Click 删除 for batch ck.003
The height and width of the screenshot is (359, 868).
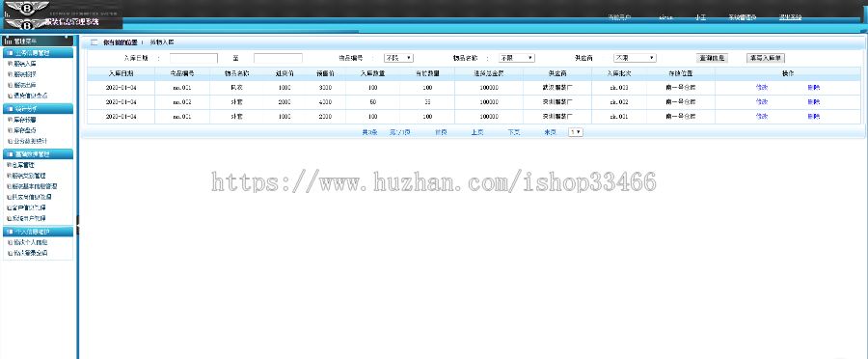813,88
